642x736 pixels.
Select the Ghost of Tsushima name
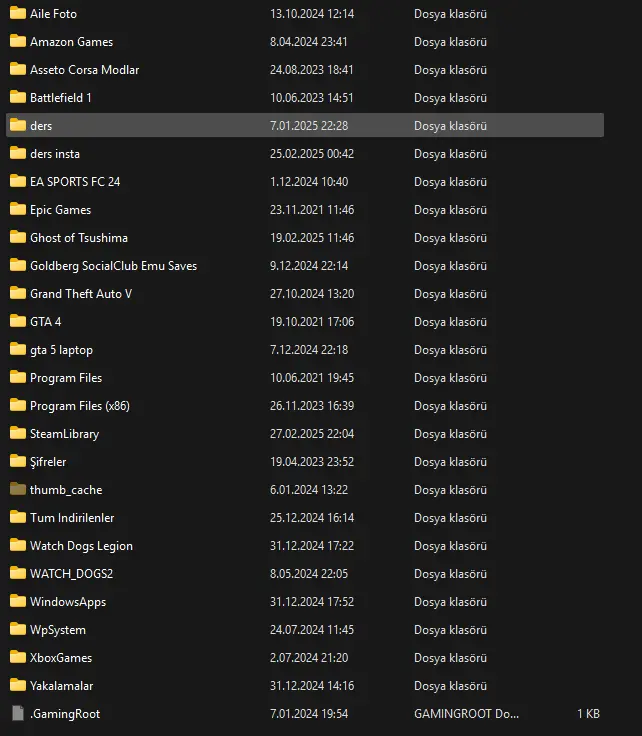click(x=79, y=238)
